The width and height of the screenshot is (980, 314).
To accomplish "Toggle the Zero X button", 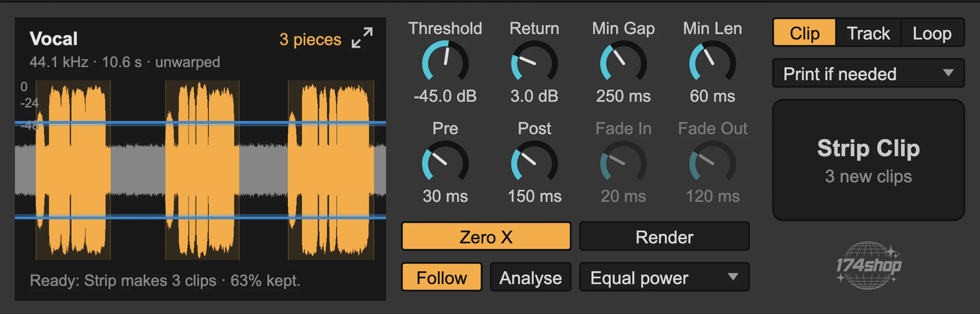I will pyautogui.click(x=486, y=237).
